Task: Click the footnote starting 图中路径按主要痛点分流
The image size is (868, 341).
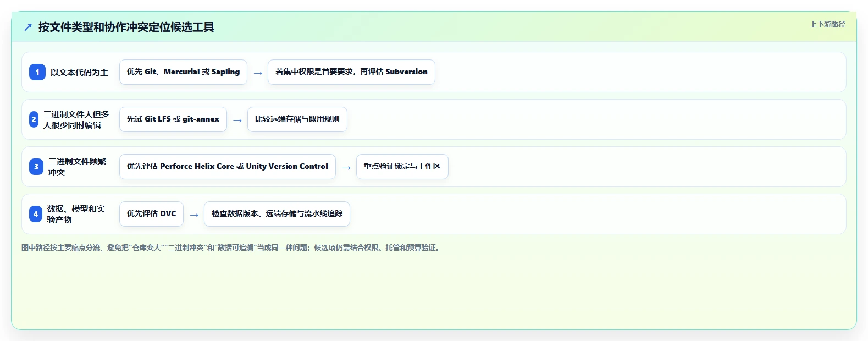Action: (x=231, y=248)
